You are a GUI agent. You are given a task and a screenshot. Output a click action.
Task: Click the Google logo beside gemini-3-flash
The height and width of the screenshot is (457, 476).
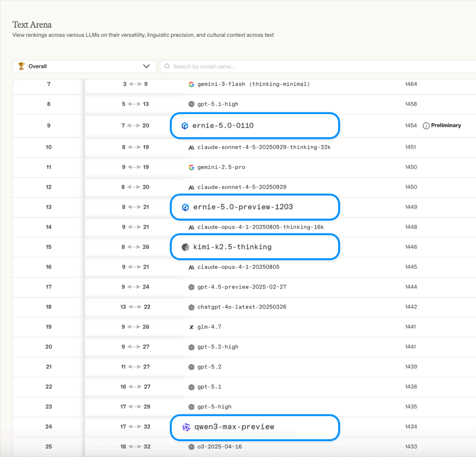pyautogui.click(x=191, y=84)
